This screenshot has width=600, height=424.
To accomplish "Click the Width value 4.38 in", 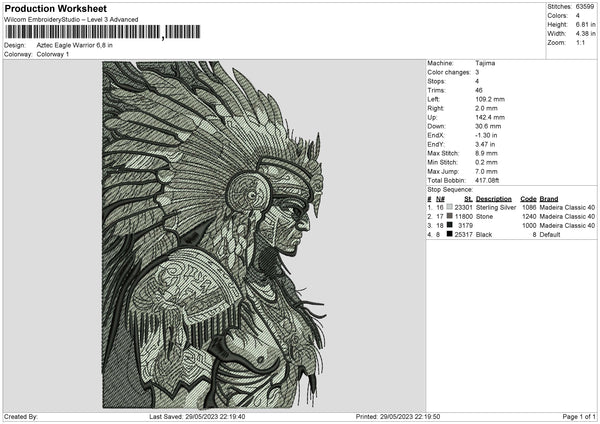I will (585, 34).
